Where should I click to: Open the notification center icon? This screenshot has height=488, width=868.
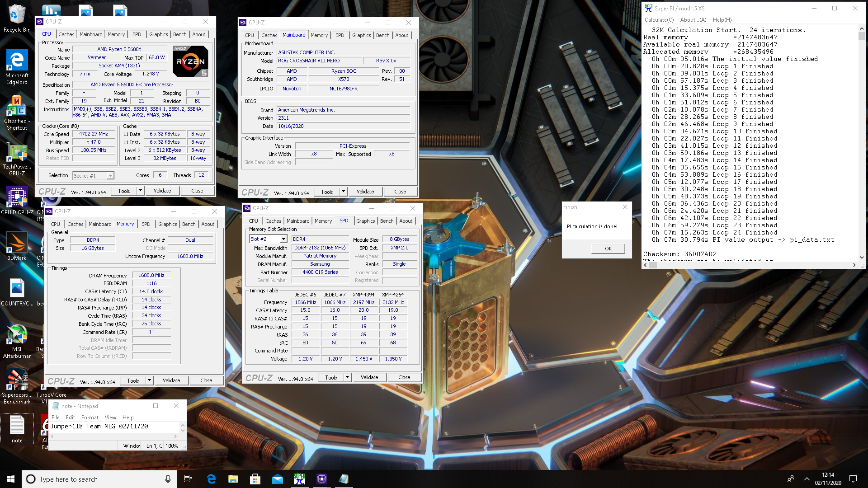tap(853, 479)
